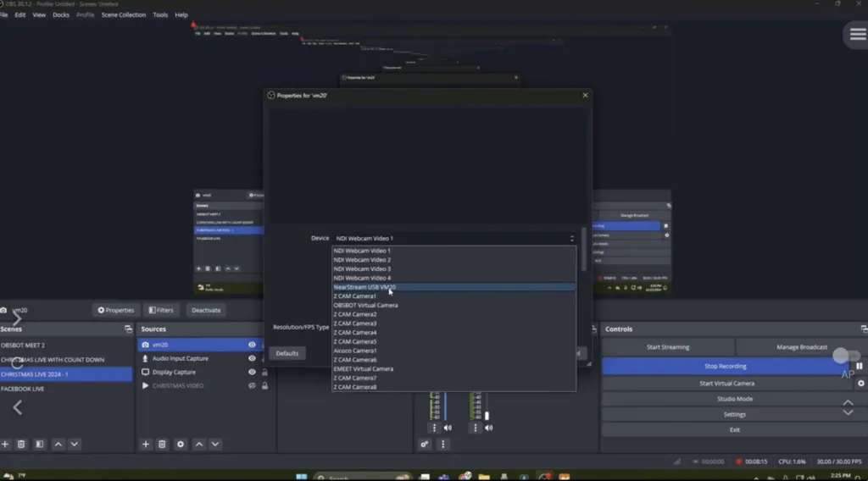Mute speaker icon beside the blue volume slider

[448, 428]
